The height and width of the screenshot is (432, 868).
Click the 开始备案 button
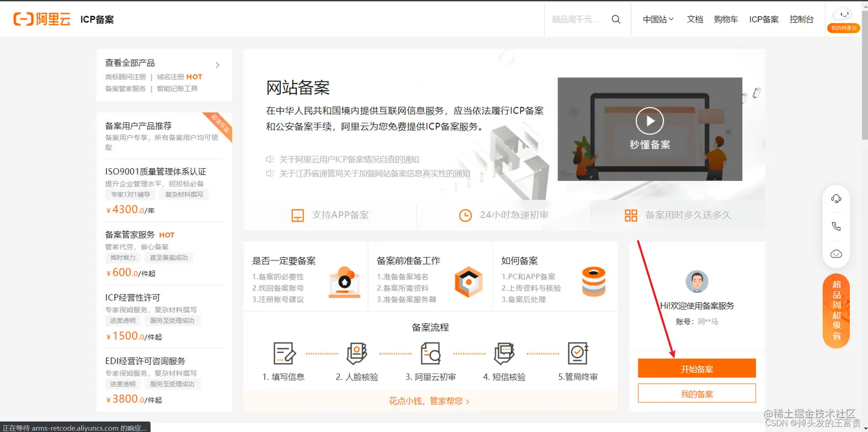pyautogui.click(x=696, y=368)
